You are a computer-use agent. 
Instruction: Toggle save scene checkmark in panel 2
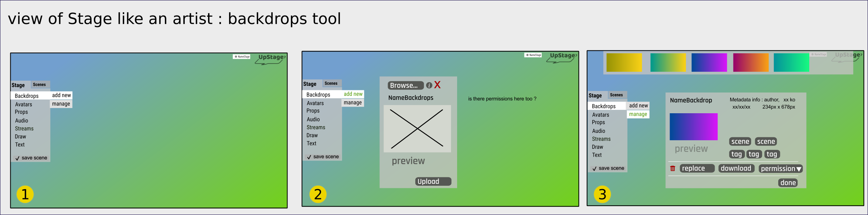tap(309, 157)
